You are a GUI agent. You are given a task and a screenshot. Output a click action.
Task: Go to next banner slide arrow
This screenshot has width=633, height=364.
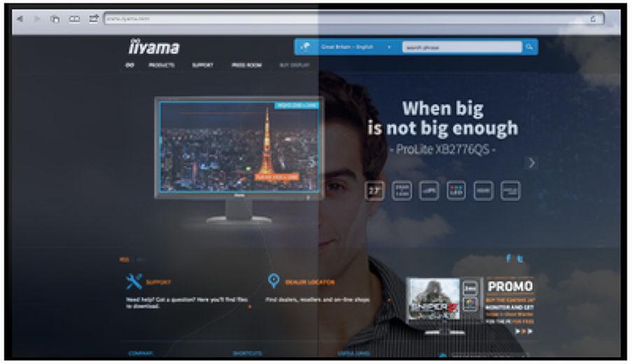click(531, 162)
